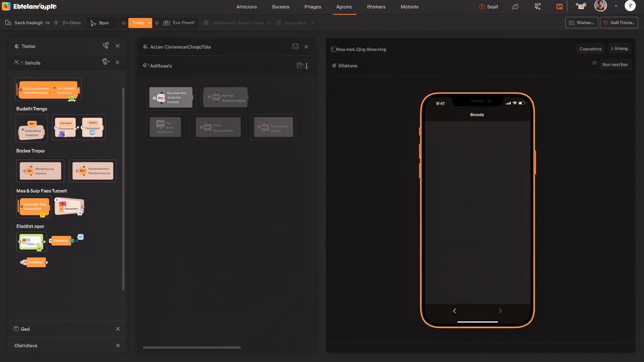Click the Autitoae's home download icon

(x=302, y=65)
